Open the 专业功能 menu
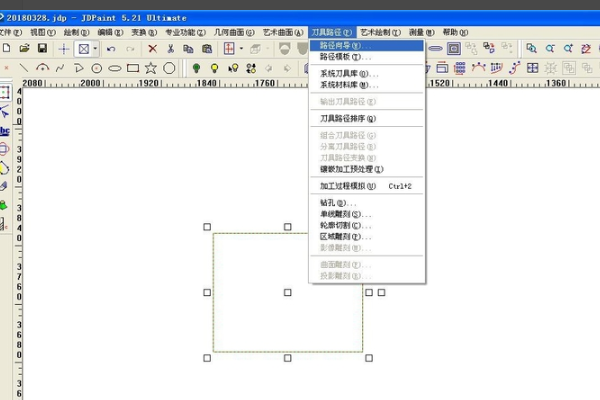Viewport: 600px width, 400px height. tap(185, 32)
